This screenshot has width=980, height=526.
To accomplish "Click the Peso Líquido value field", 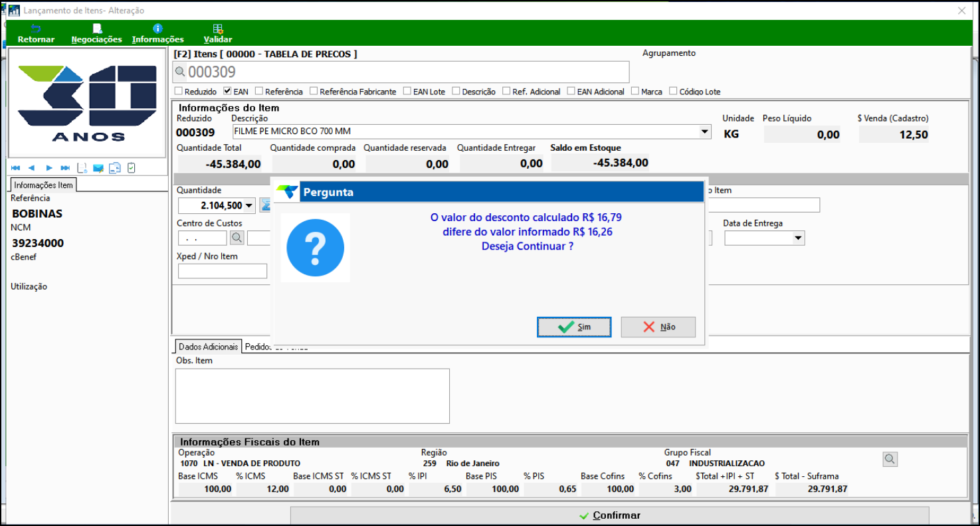I will [803, 135].
